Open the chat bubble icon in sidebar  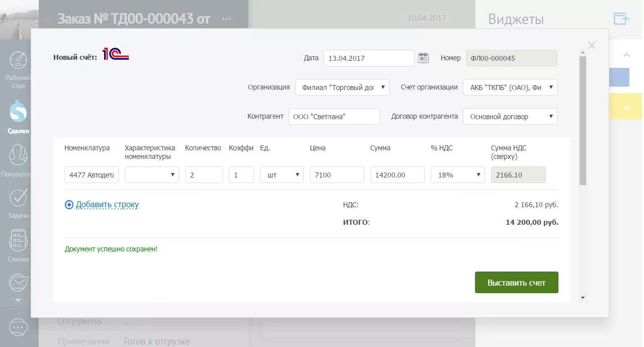pos(19,328)
